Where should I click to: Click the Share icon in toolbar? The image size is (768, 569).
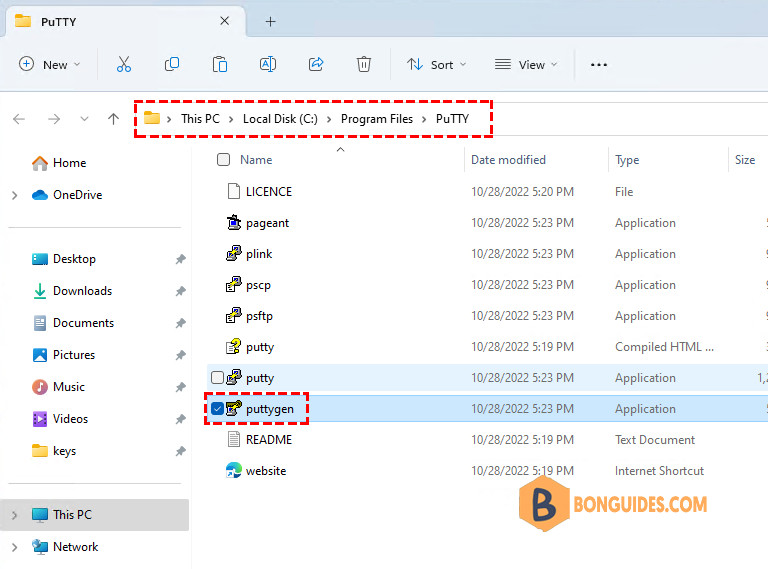[x=316, y=64]
